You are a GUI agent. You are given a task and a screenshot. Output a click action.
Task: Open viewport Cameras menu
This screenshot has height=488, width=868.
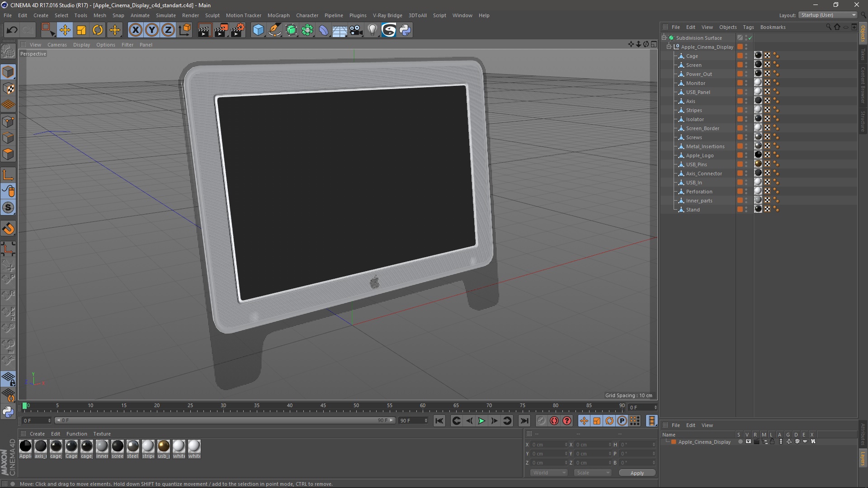pyautogui.click(x=57, y=45)
